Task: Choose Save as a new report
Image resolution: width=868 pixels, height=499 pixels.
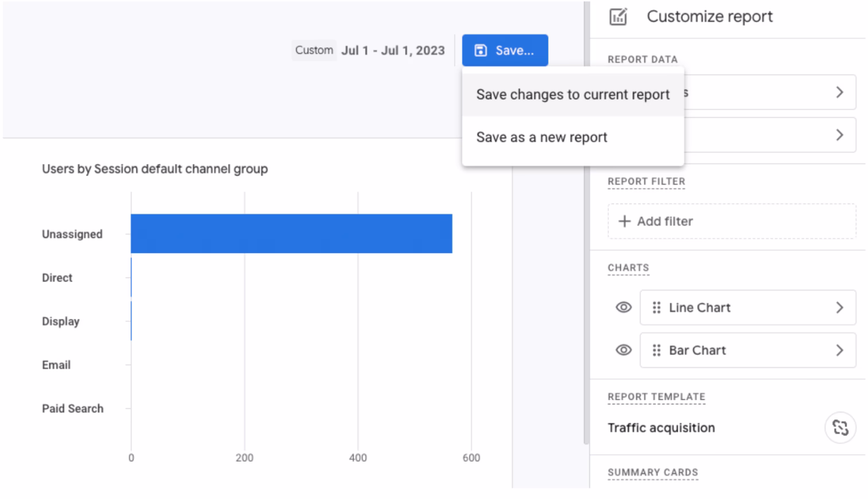Action: [573, 138]
